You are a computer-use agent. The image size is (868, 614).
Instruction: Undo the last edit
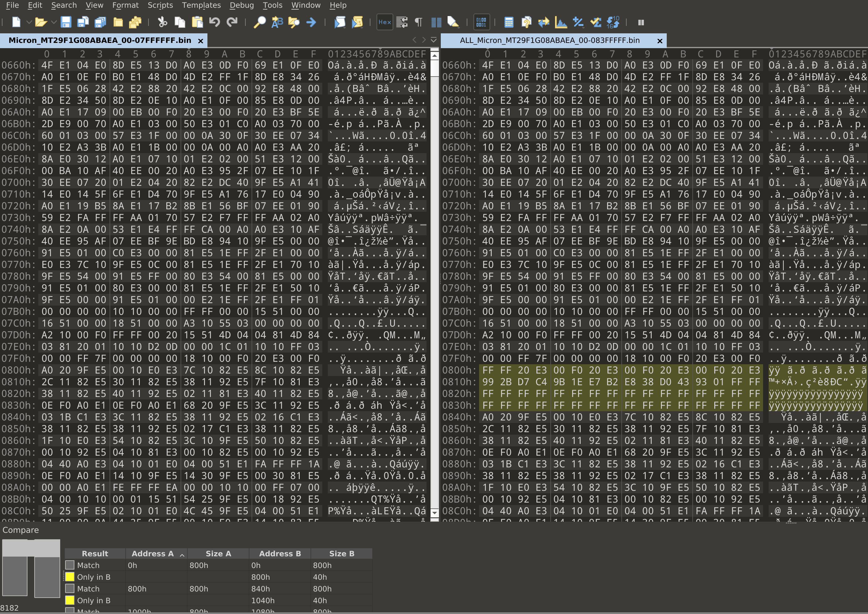tap(215, 22)
